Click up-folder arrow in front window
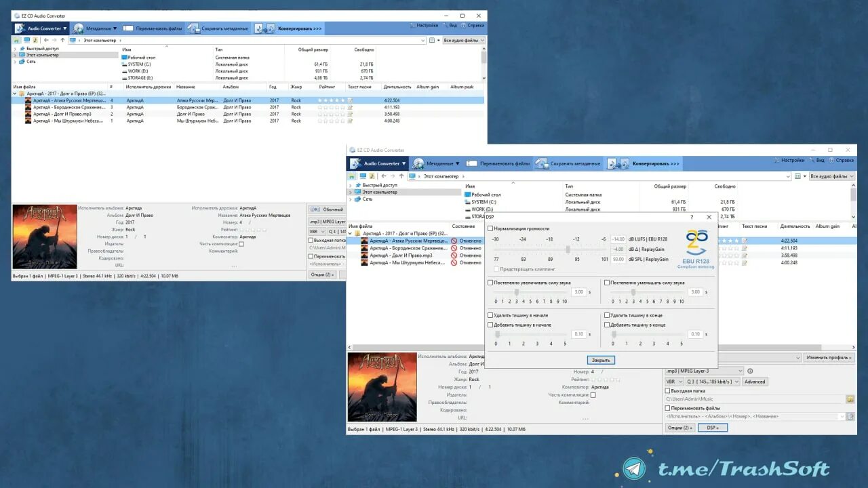 [x=400, y=176]
